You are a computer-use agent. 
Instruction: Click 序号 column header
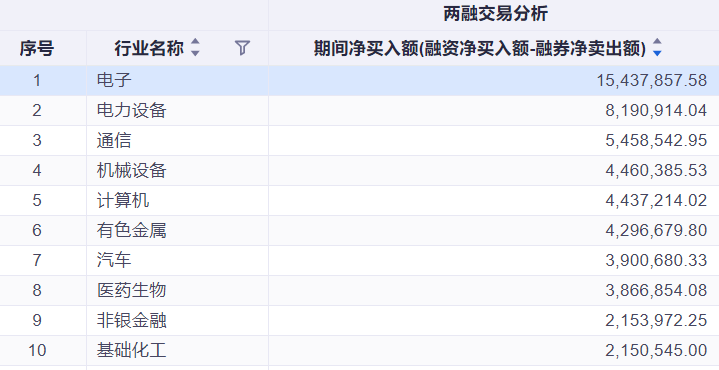coord(37,48)
